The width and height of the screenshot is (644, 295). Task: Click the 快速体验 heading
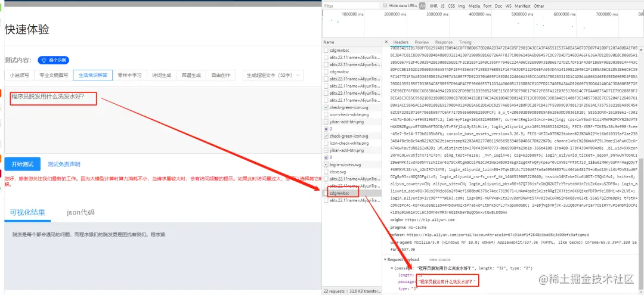[27, 29]
